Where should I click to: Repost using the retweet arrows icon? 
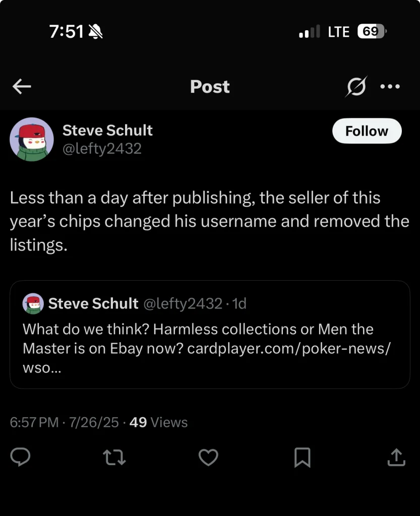pos(114,457)
